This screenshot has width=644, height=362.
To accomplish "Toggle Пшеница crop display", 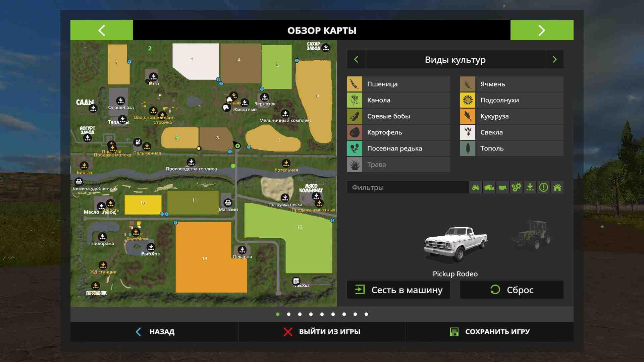I will [398, 84].
